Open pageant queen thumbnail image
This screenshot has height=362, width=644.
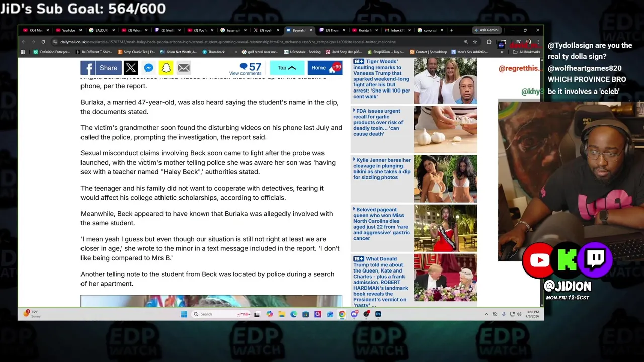pyautogui.click(x=445, y=228)
